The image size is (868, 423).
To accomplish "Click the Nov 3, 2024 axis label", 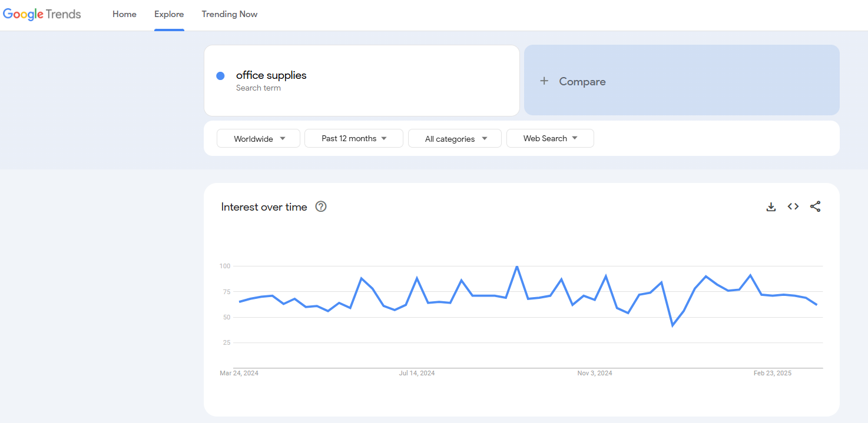I will [595, 373].
